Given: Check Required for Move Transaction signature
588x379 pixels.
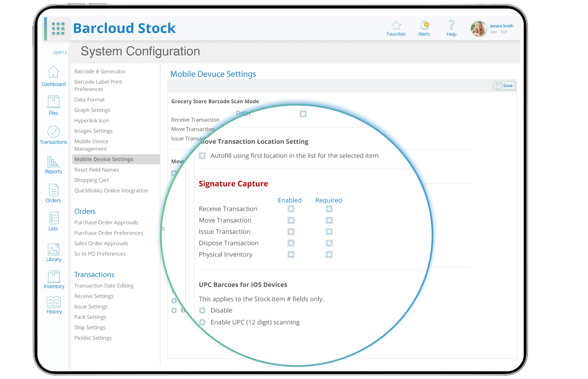Looking at the screenshot, I should click(x=329, y=220).
